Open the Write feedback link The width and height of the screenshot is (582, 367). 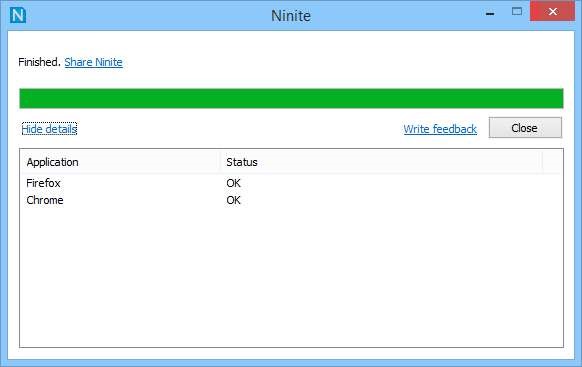coord(440,129)
